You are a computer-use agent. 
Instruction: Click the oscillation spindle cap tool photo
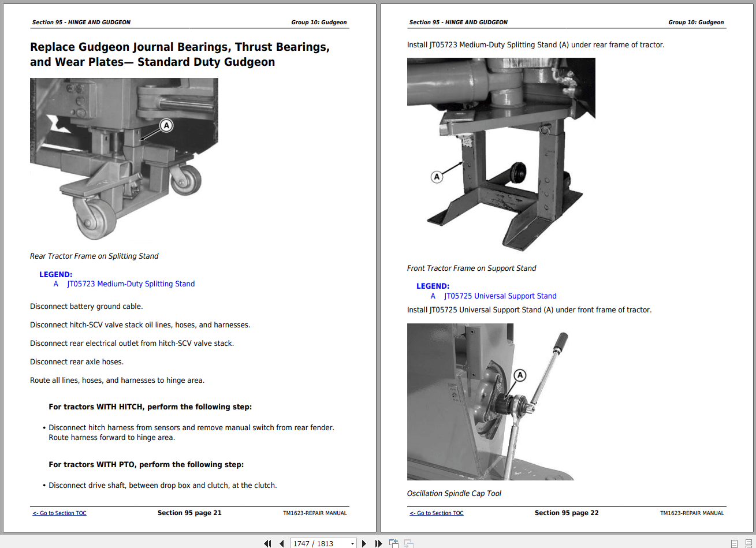(490, 402)
